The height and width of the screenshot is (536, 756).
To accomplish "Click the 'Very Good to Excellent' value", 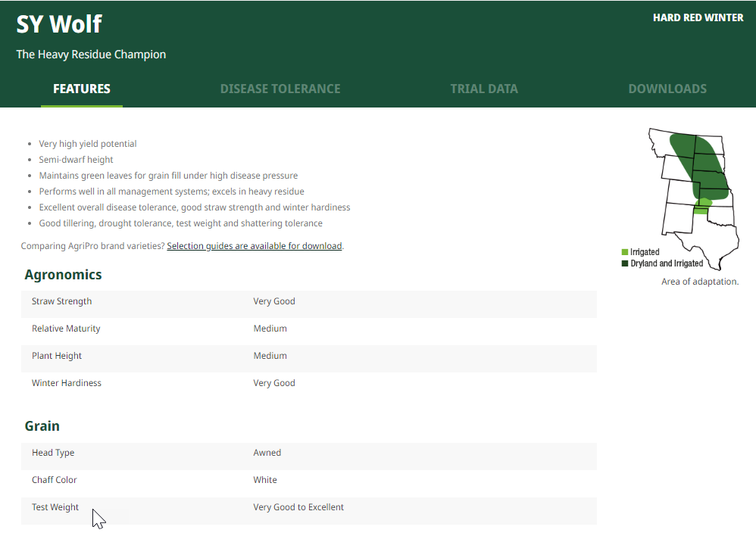I will pyautogui.click(x=298, y=507).
